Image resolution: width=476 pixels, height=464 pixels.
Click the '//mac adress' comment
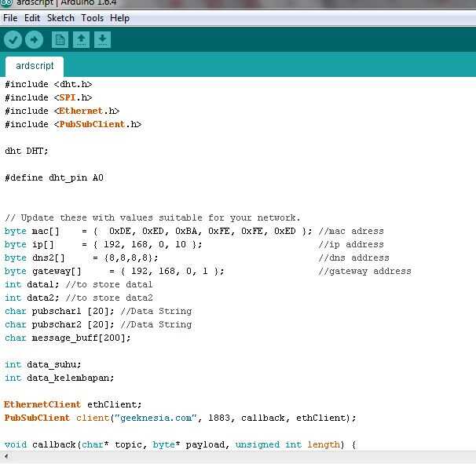tap(351, 232)
